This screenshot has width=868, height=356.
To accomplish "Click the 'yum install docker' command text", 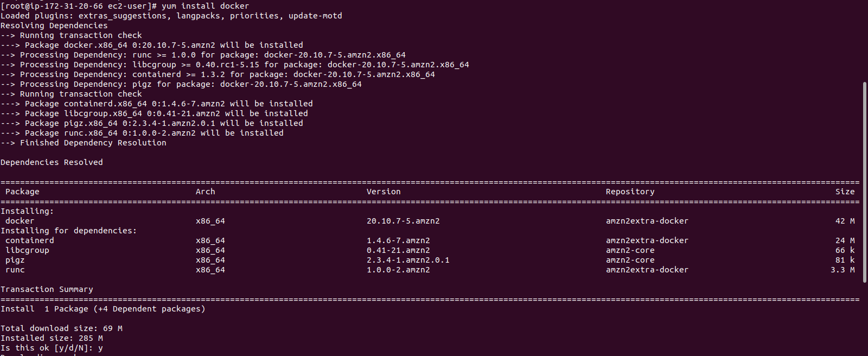I will coord(205,6).
